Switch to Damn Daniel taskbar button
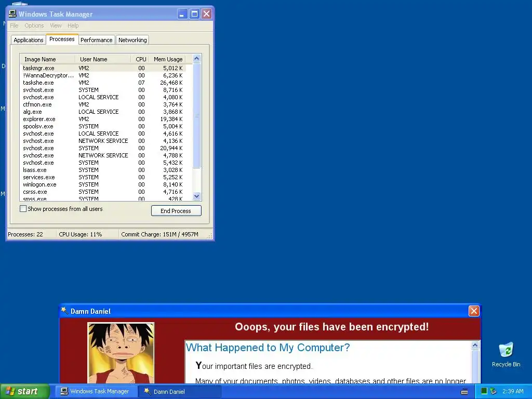Viewport: 532px width, 399px height. [x=180, y=392]
